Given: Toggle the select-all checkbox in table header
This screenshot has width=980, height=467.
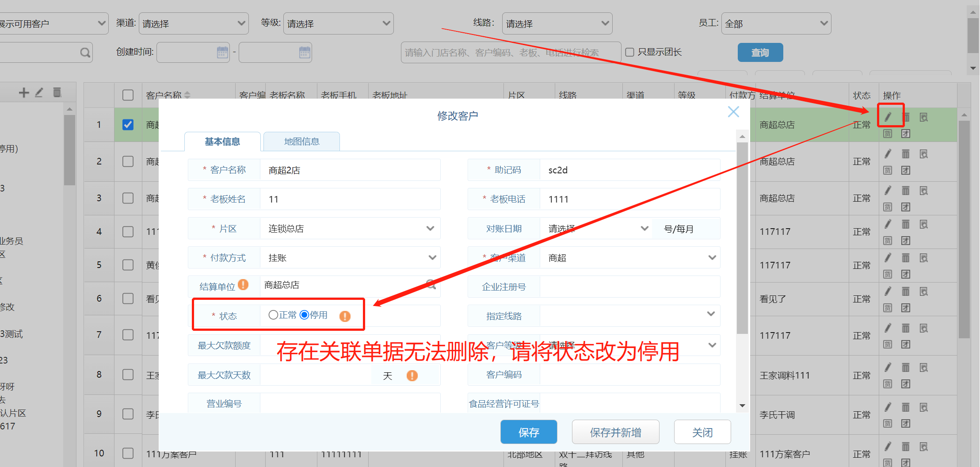Looking at the screenshot, I should 128,95.
